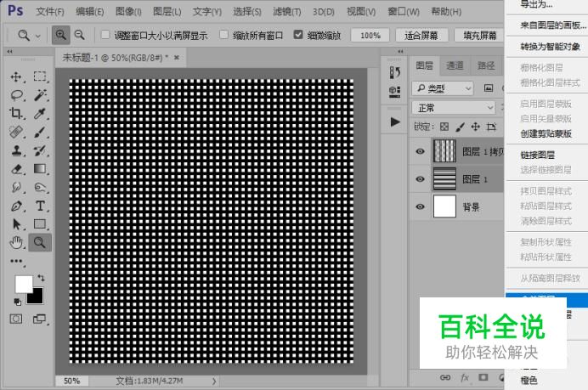Screen dimensions: 588x390
Task: Add layer style fx button
Action: tap(465, 377)
